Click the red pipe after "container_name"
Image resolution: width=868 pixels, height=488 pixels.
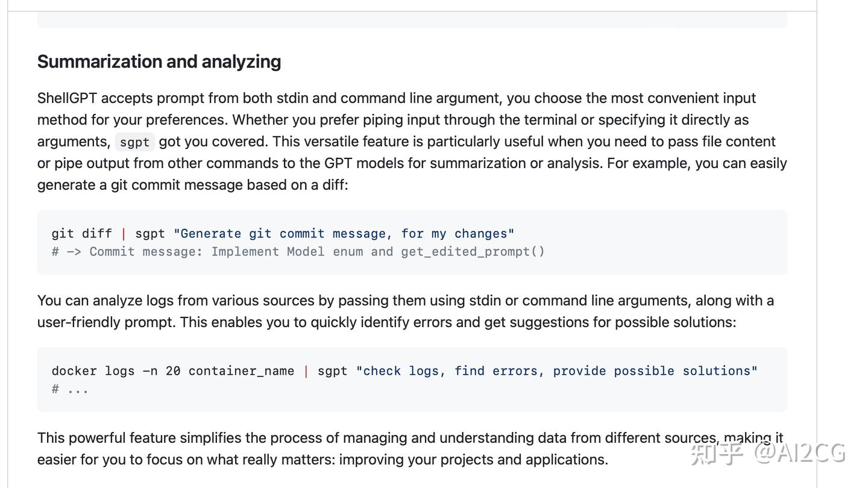pyautogui.click(x=306, y=371)
